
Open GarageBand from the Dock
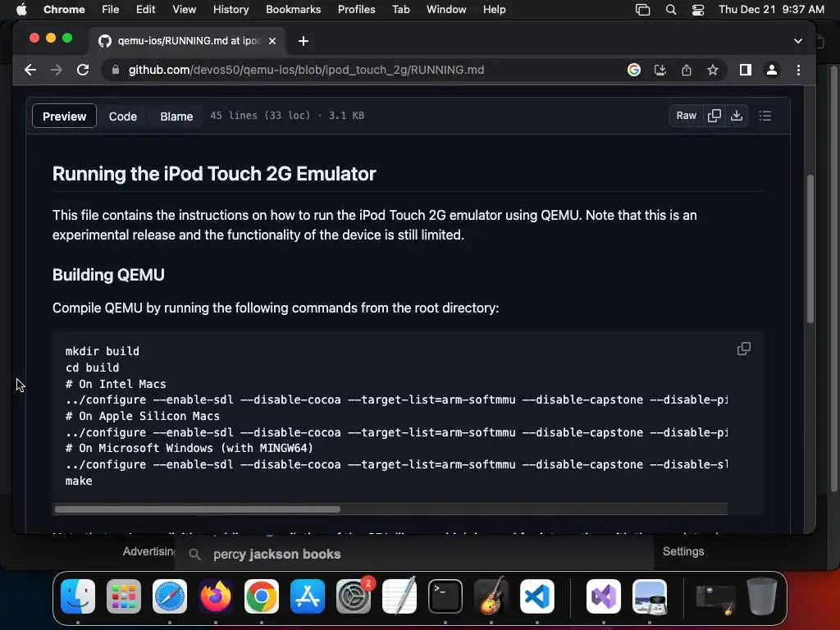(x=491, y=596)
